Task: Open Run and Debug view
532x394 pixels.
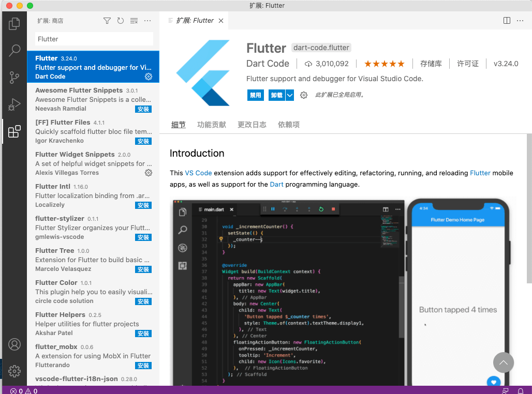Action: [x=14, y=104]
